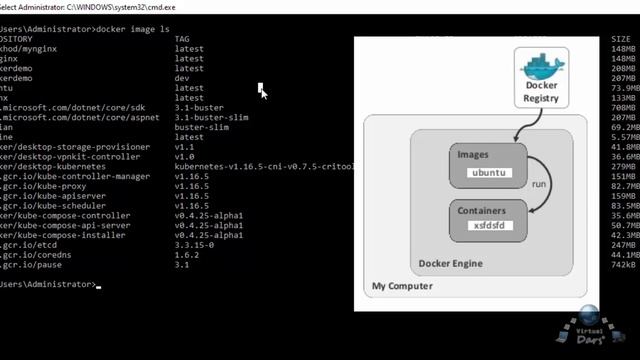Click the SIZE column header

click(621, 39)
